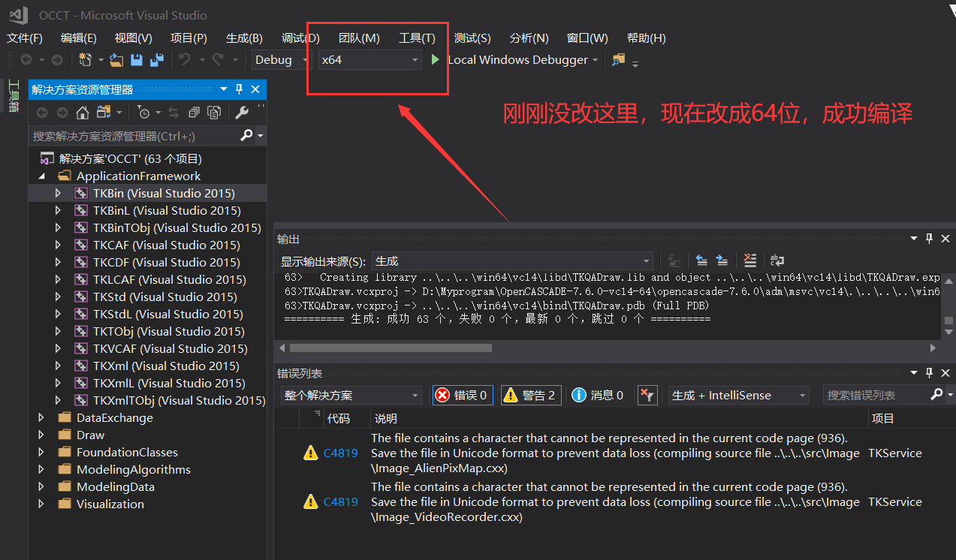Go to previous message in Output
Screen dimensions: 956x560
[x=701, y=260]
